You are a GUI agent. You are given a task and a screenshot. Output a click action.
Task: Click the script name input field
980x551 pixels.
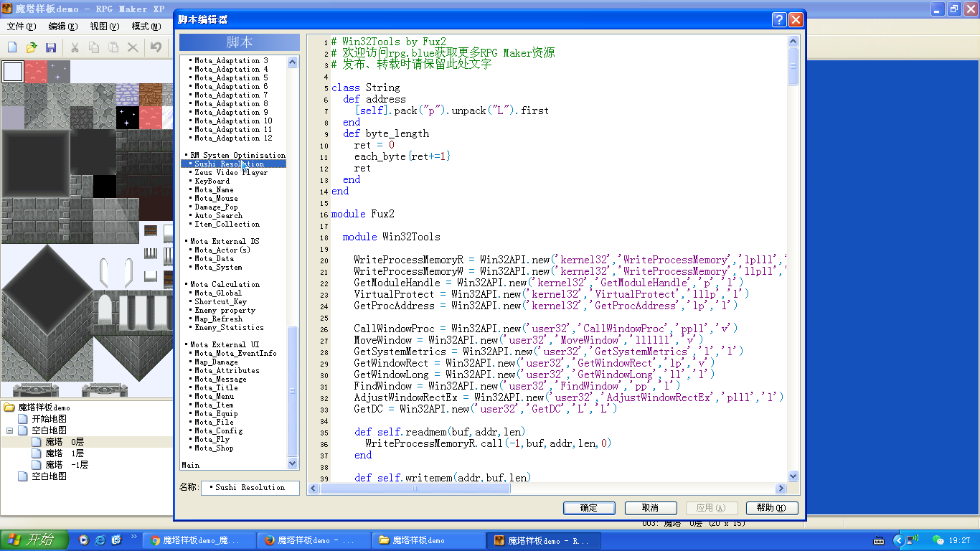[250, 488]
